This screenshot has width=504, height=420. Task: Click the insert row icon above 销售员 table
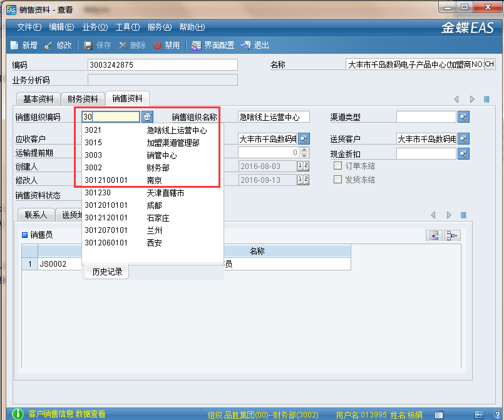434,235
